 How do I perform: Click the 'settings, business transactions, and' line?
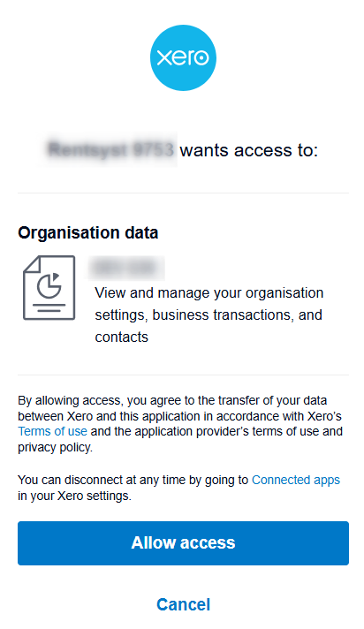point(209,314)
